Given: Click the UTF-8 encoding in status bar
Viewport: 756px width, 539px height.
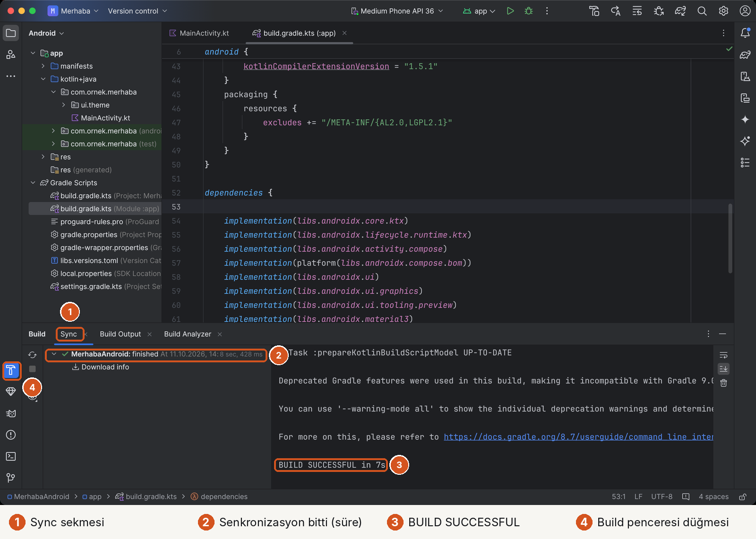Looking at the screenshot, I should click(661, 496).
